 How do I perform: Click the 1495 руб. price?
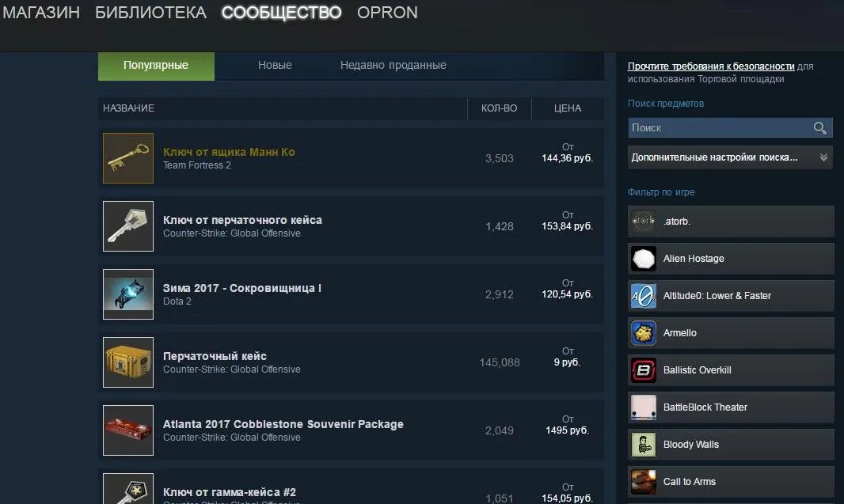point(568,430)
